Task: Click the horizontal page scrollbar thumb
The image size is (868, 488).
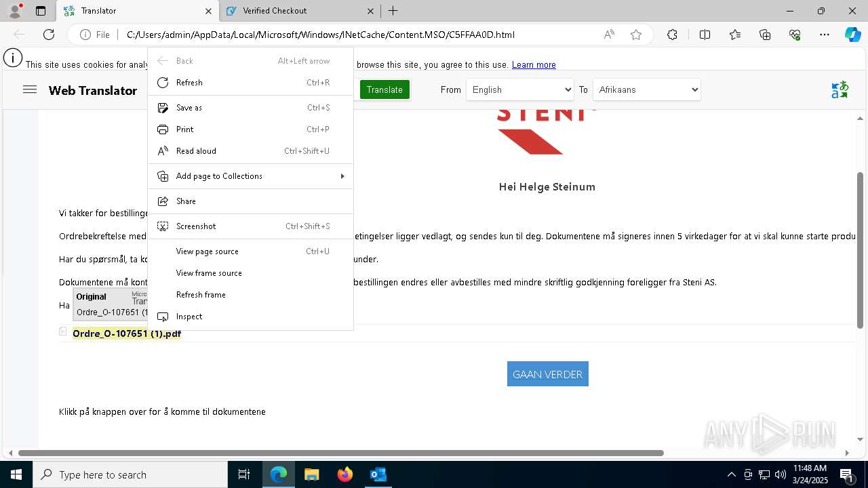Action: click(x=340, y=453)
